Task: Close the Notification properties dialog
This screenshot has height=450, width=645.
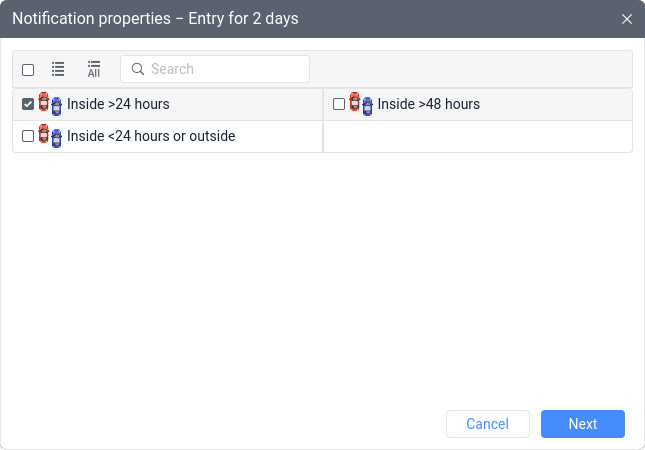Action: coord(627,19)
